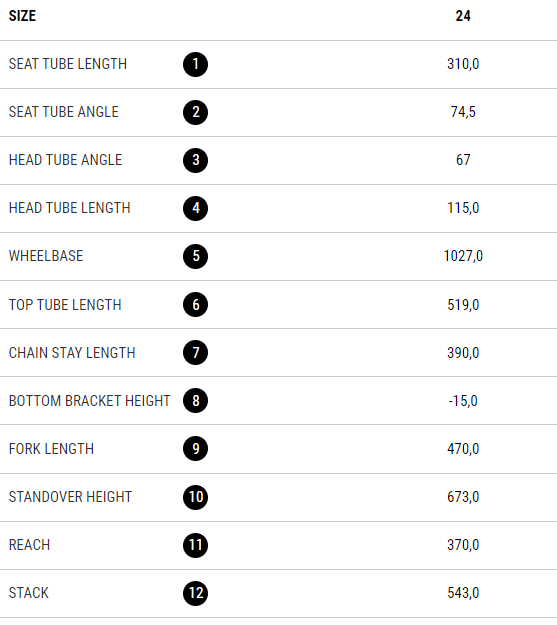Click the STANDOVER HEIGHT label
This screenshot has height=625, width=557.
[x=70, y=497]
